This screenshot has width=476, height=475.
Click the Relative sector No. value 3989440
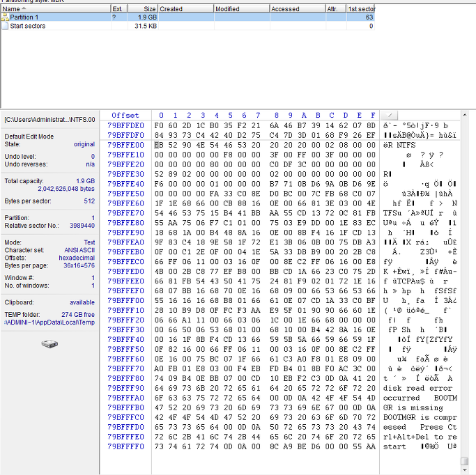[82, 226]
